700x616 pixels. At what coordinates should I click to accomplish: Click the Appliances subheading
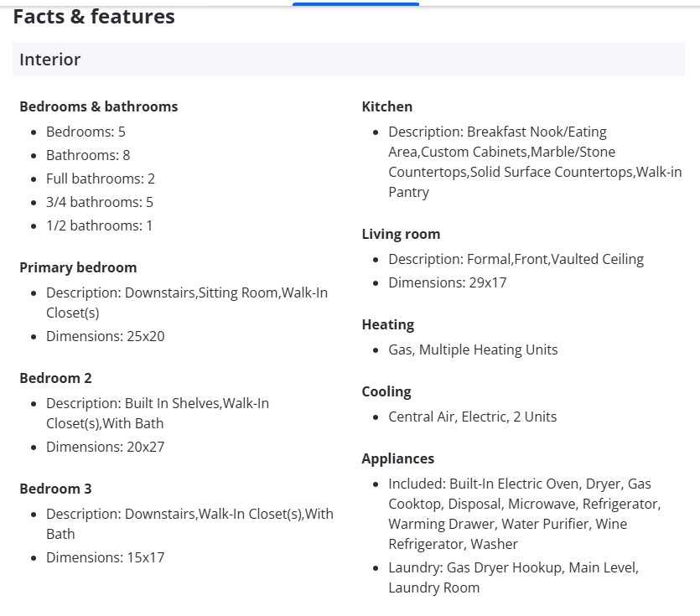pyautogui.click(x=398, y=458)
